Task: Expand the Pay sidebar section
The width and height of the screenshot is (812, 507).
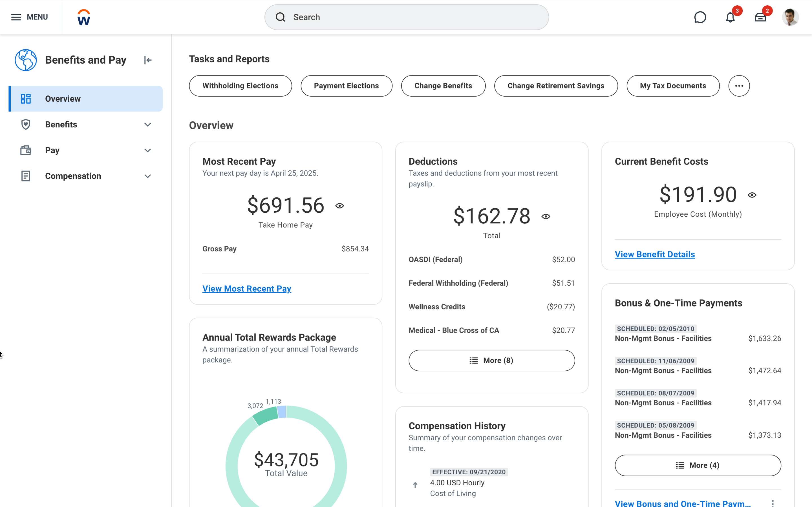Action: pyautogui.click(x=148, y=150)
